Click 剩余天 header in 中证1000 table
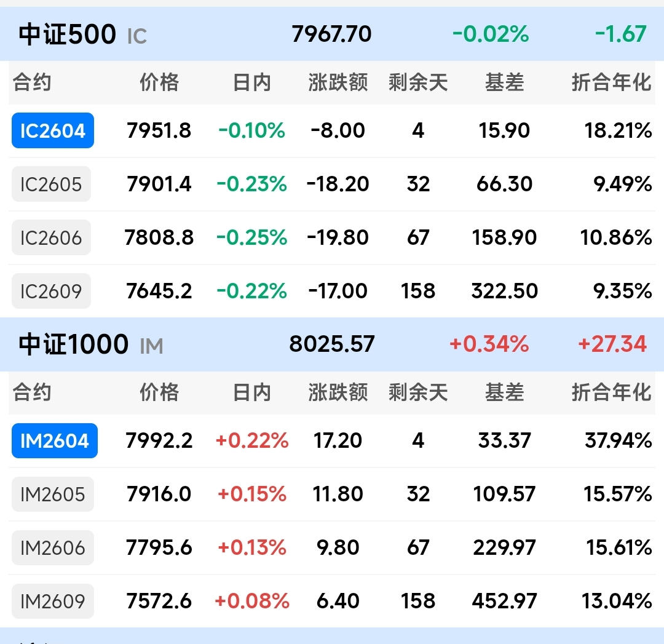Screen dimensions: 664x644 pyautogui.click(x=418, y=392)
